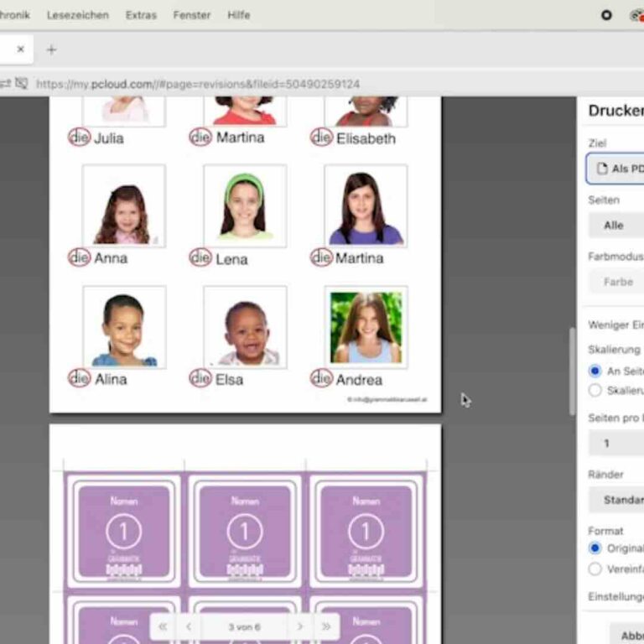Click the circled 'die' next to Julia
644x644 pixels.
80,138
